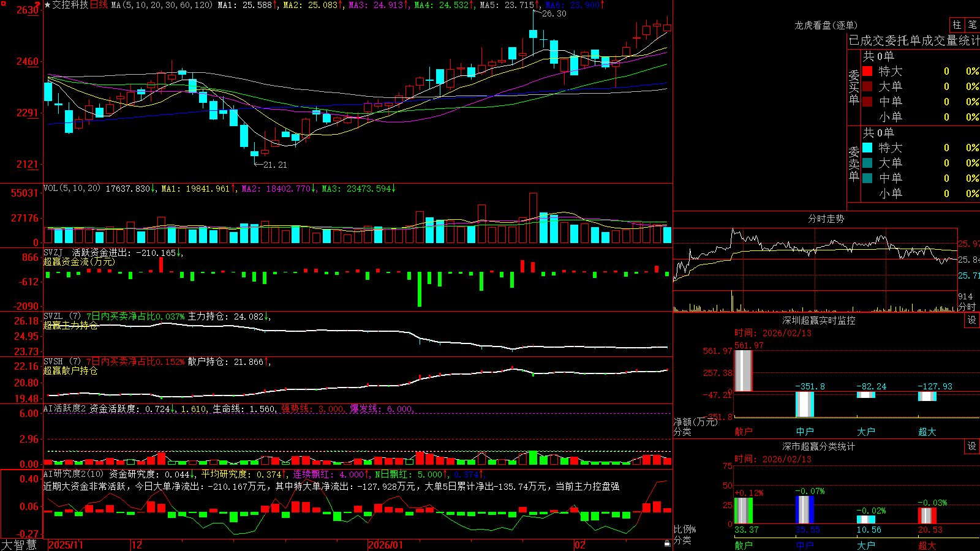Click the lock icon on the timeline bar
Image resolution: width=980 pixels, height=551 pixels.
click(x=667, y=544)
